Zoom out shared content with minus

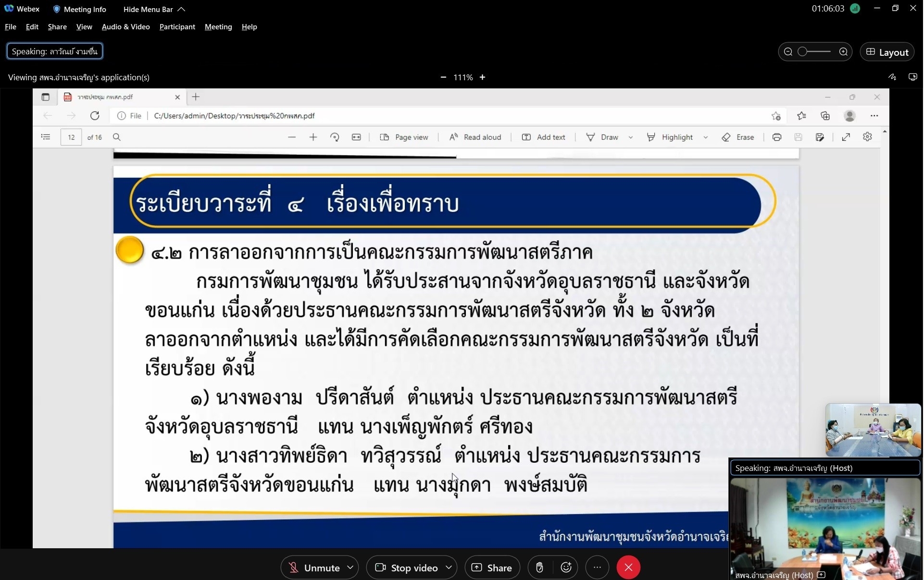pos(443,77)
